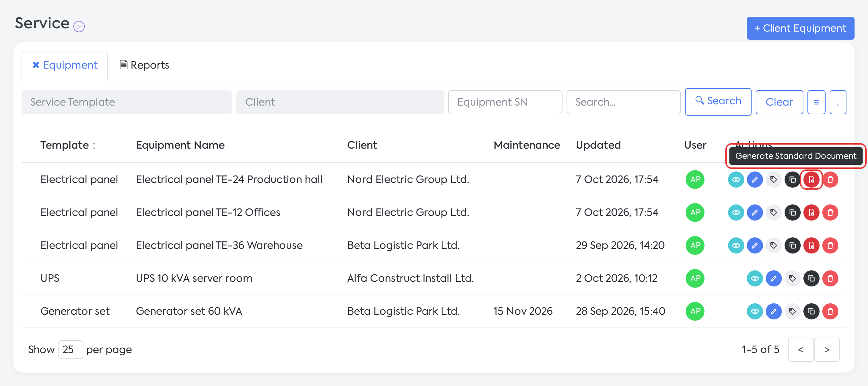Focus the Search... text field
The width and height of the screenshot is (868, 386).
[623, 102]
